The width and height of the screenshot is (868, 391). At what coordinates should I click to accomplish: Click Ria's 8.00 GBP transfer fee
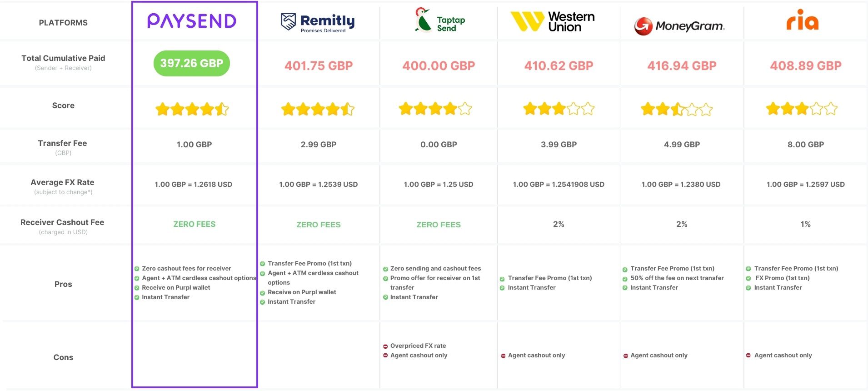(x=806, y=145)
